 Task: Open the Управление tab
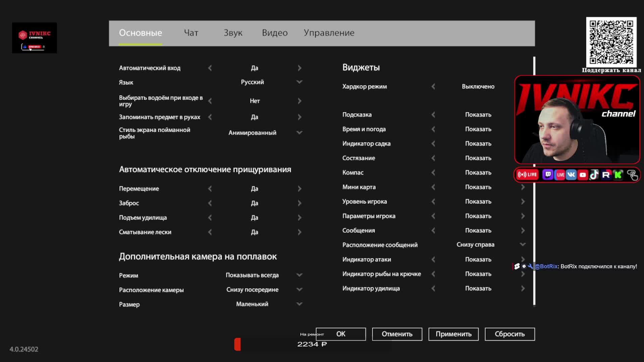(x=329, y=33)
